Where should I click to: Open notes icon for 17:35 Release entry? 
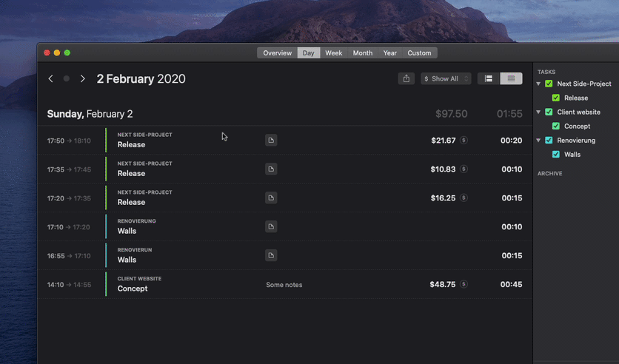coord(271,169)
